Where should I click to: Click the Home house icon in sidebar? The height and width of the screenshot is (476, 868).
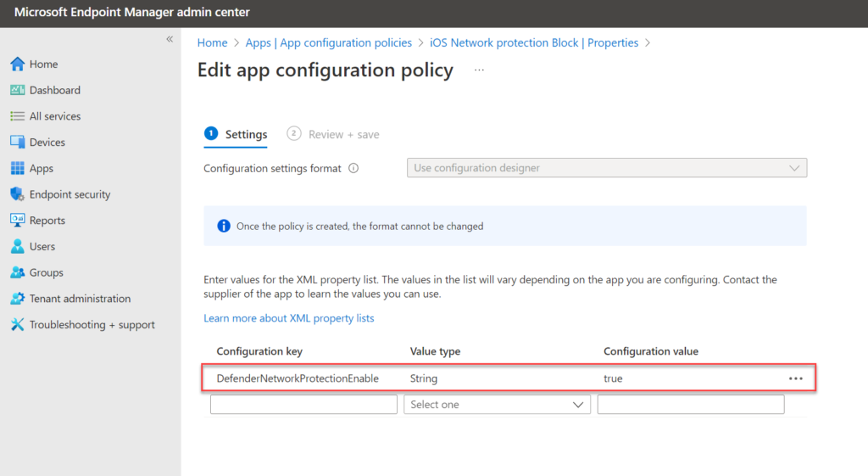pos(17,64)
